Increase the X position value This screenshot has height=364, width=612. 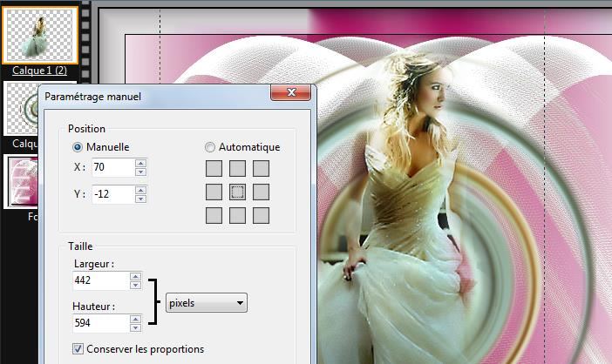140,163
